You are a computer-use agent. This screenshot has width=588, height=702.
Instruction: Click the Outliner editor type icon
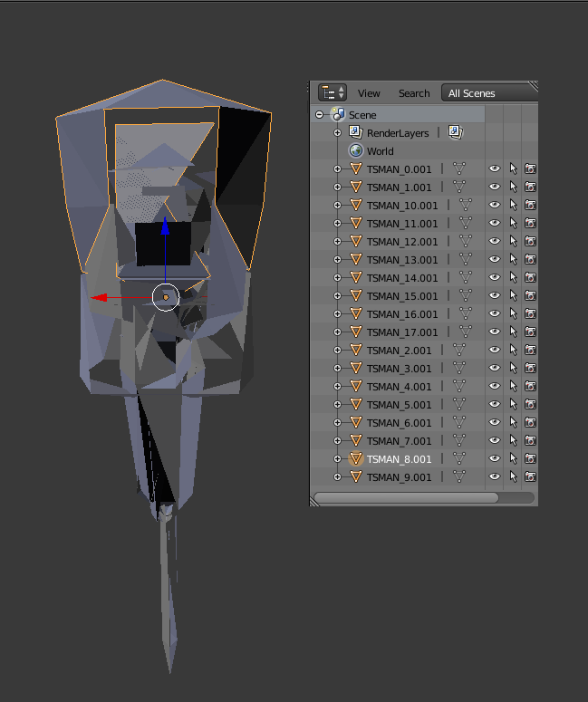point(332,92)
